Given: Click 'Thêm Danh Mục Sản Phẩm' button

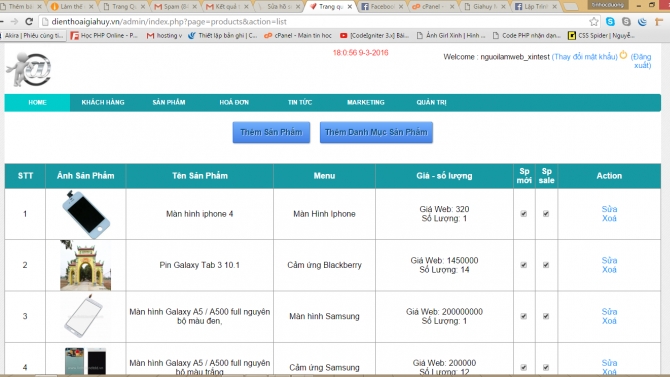Looking at the screenshot, I should point(376,132).
